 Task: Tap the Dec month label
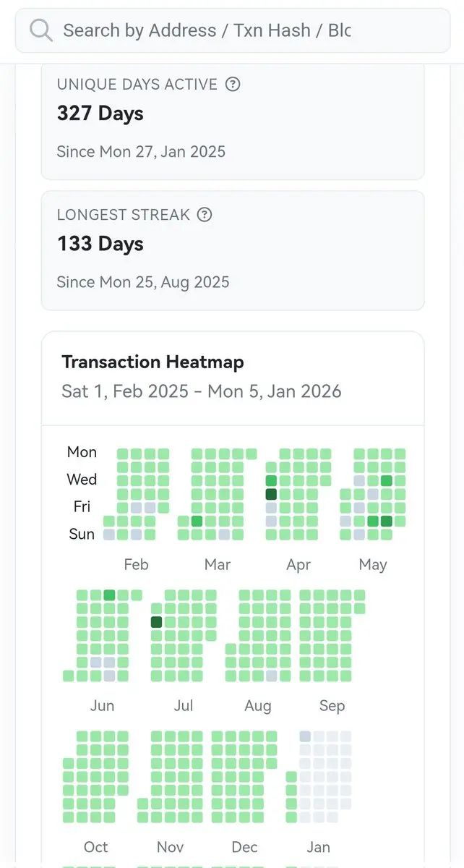(x=244, y=847)
